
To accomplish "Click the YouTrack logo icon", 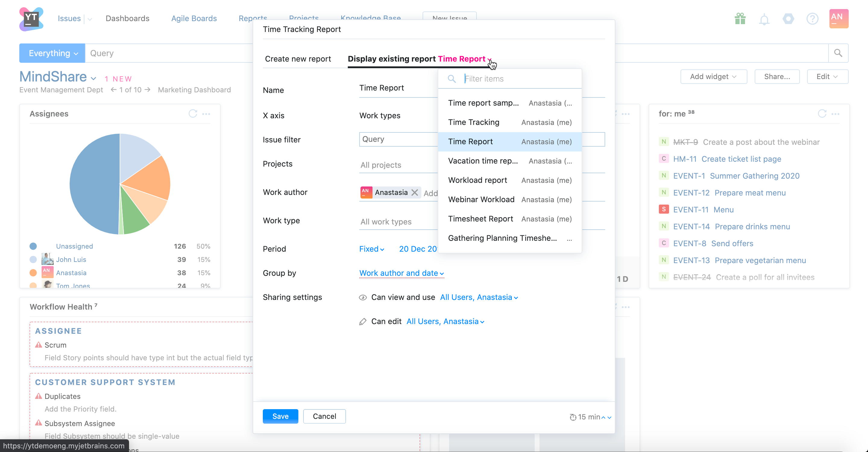I will pyautogui.click(x=31, y=19).
